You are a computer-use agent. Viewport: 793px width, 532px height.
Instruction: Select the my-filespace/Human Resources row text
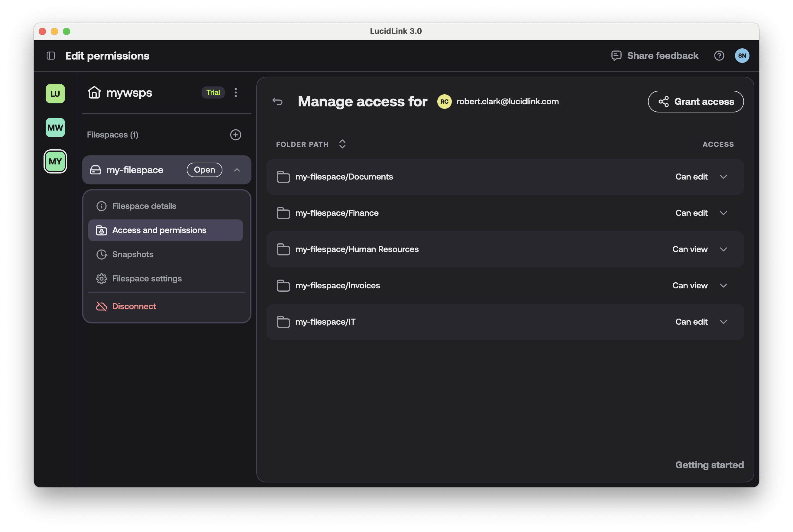357,249
